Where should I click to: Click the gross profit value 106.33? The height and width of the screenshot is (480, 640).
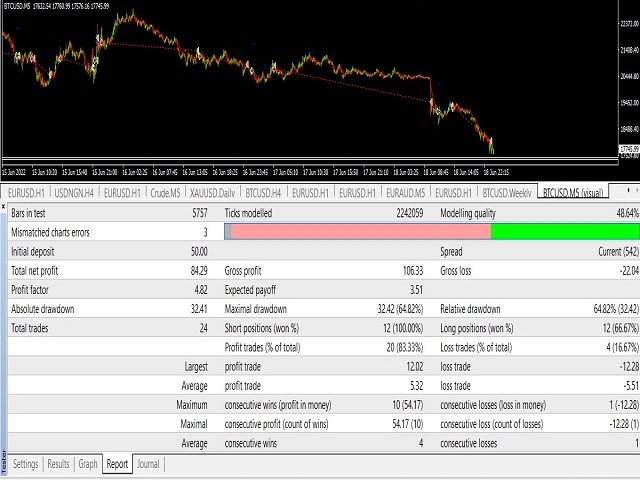pyautogui.click(x=413, y=271)
